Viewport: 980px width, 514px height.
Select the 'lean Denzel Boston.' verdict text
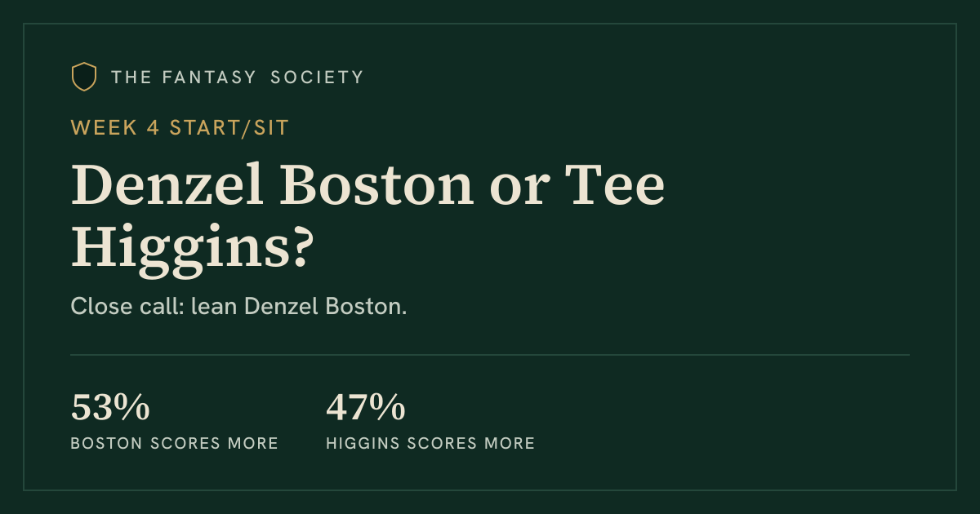click(299, 307)
